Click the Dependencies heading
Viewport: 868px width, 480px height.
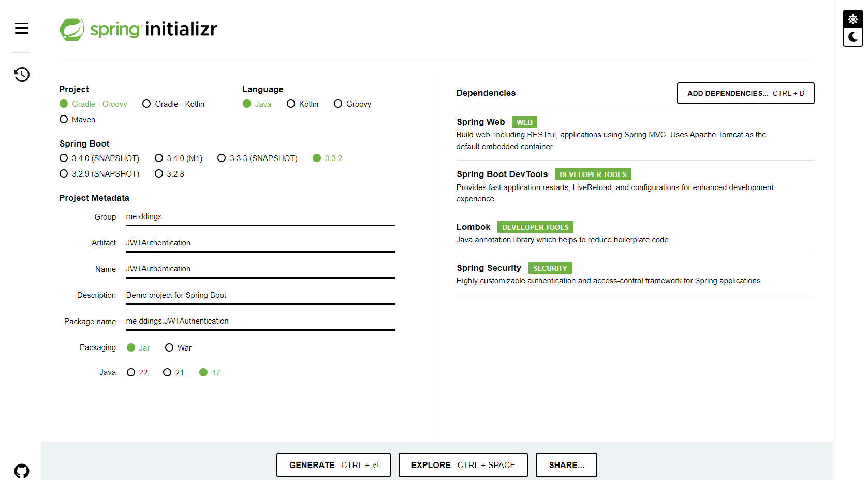point(486,93)
